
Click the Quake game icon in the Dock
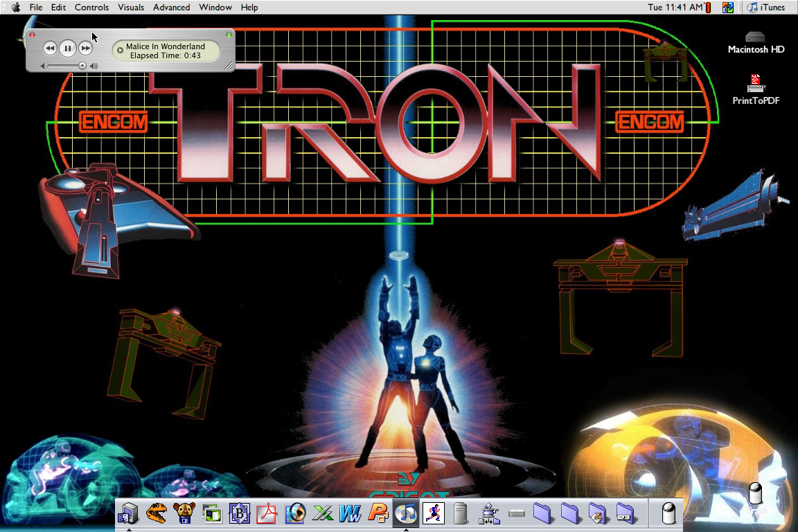157,514
